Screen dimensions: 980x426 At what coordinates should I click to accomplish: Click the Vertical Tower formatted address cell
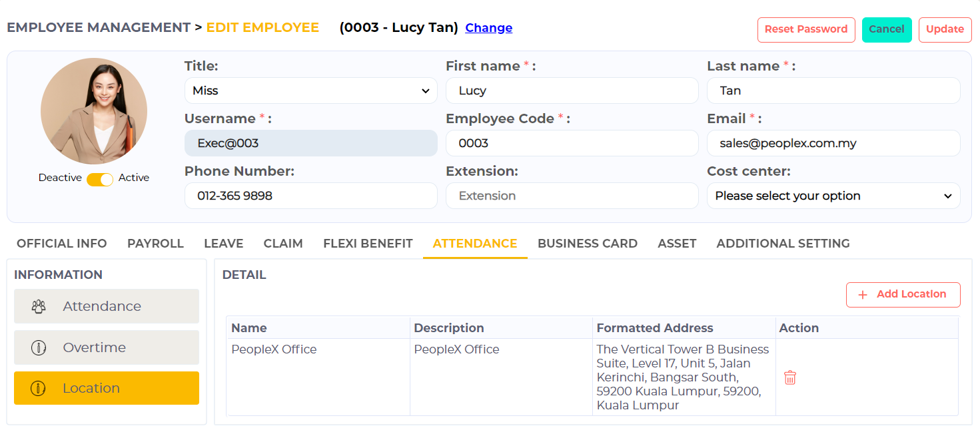tap(683, 377)
